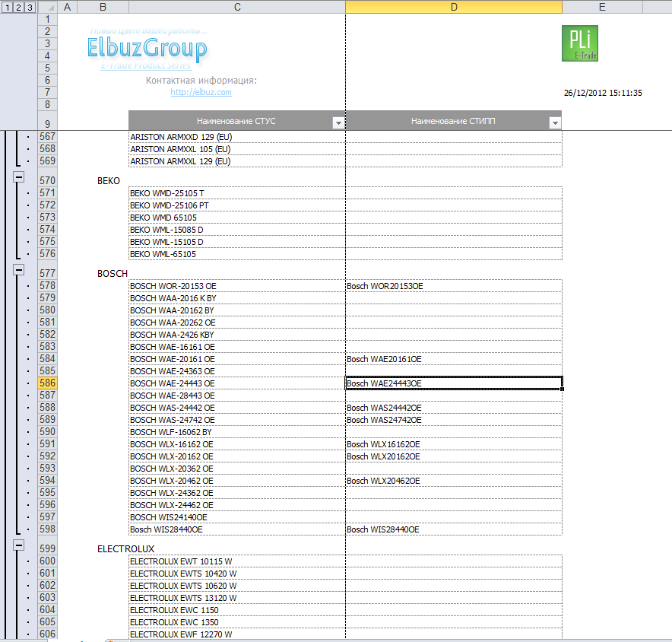Click outline level 3 button
This screenshot has width=672, height=642.
(30, 7)
